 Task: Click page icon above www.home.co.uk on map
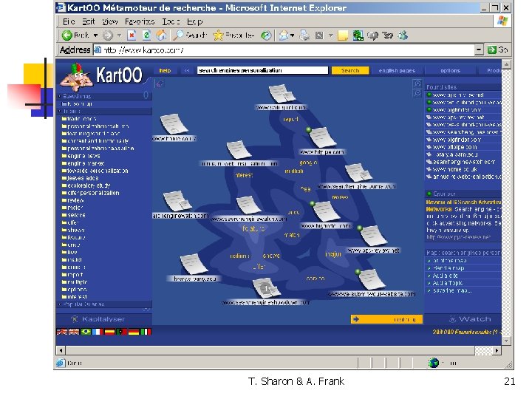[174, 124]
